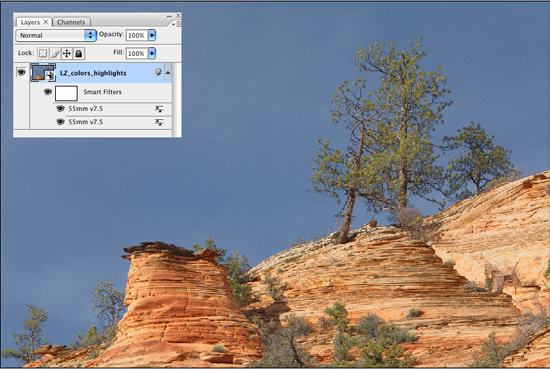Hide the second 55mm v7.5 filter

pyautogui.click(x=60, y=122)
